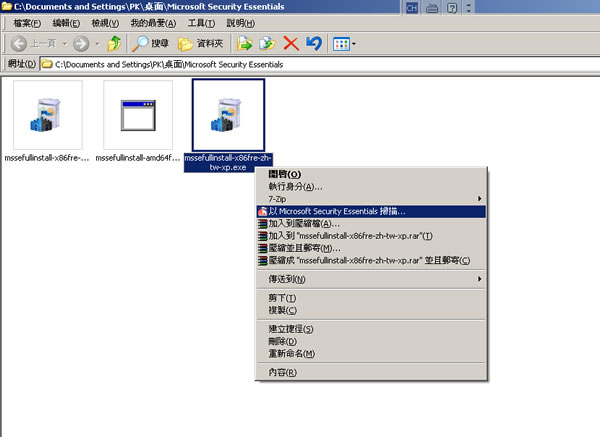Click WinRAR icon beside 壓縮並且郵寄(M)

pyautogui.click(x=262, y=248)
